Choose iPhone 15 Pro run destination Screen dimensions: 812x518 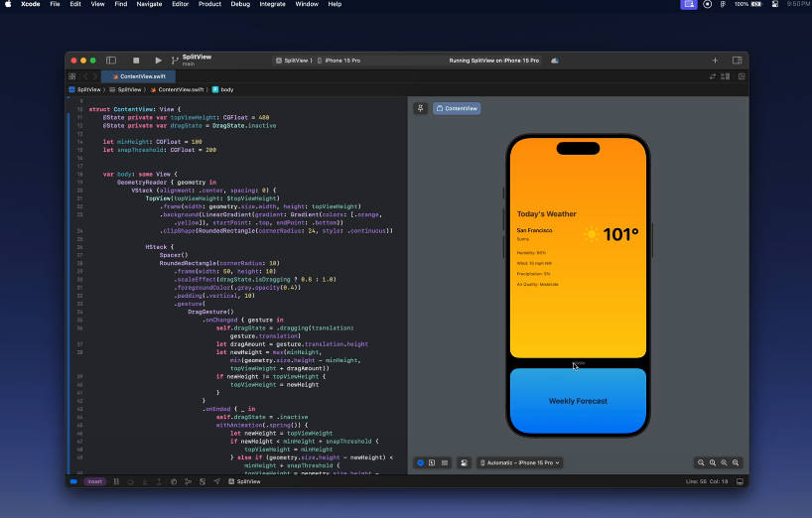click(x=339, y=61)
